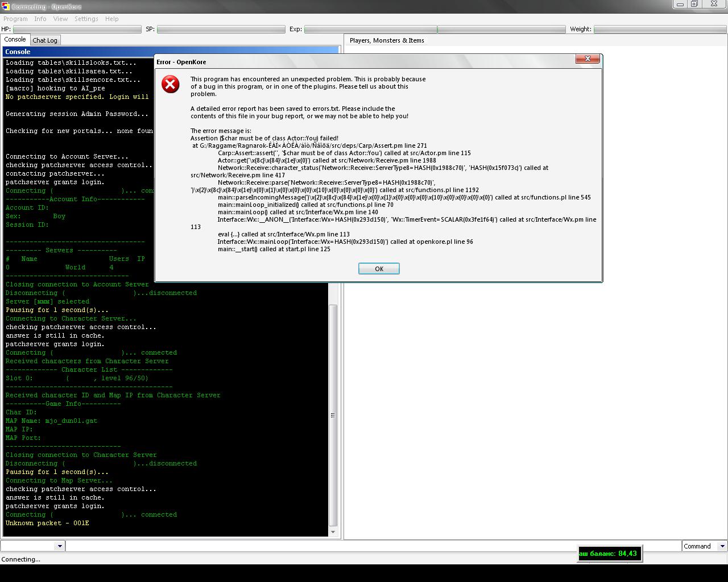728x582 pixels.
Task: Select the Console tab
Action: click(15, 40)
